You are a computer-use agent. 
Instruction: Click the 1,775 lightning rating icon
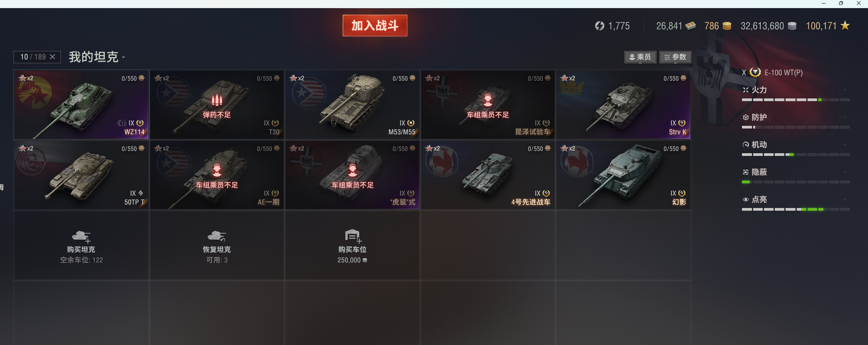pos(600,26)
